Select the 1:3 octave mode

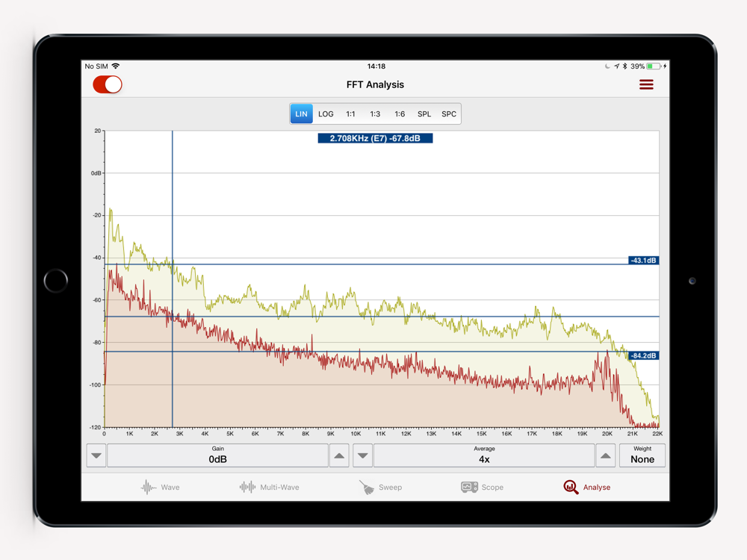click(x=376, y=113)
